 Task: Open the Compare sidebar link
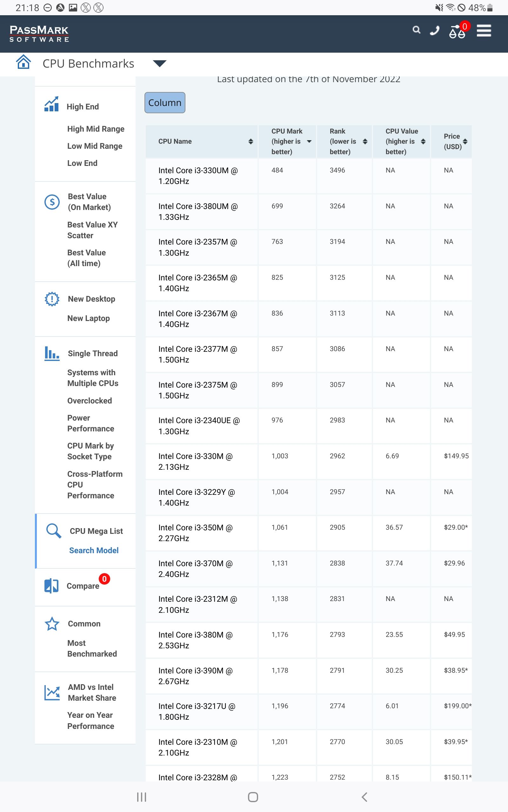point(83,586)
